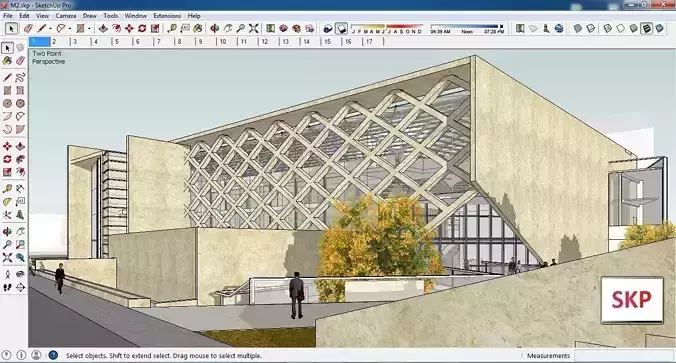The height and width of the screenshot is (363, 676).
Task: Switch to Wireframe face style
Action: click(x=607, y=28)
